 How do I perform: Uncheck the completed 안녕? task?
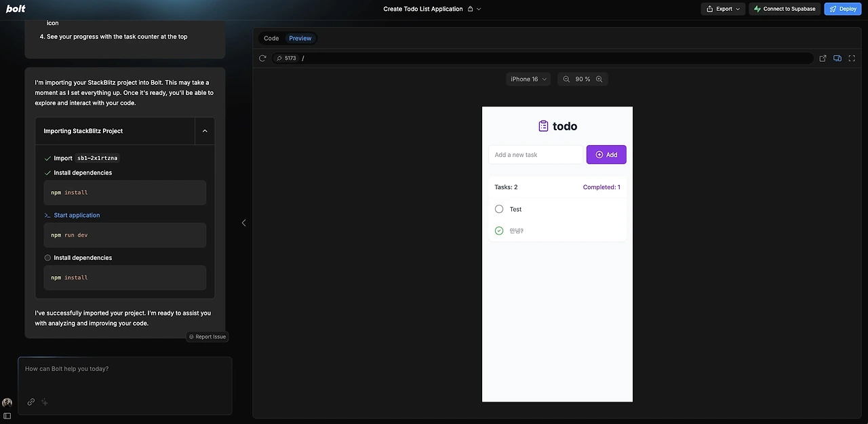[499, 231]
